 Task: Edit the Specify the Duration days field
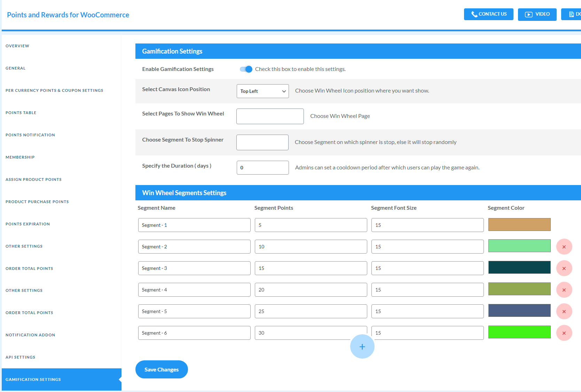tap(262, 167)
